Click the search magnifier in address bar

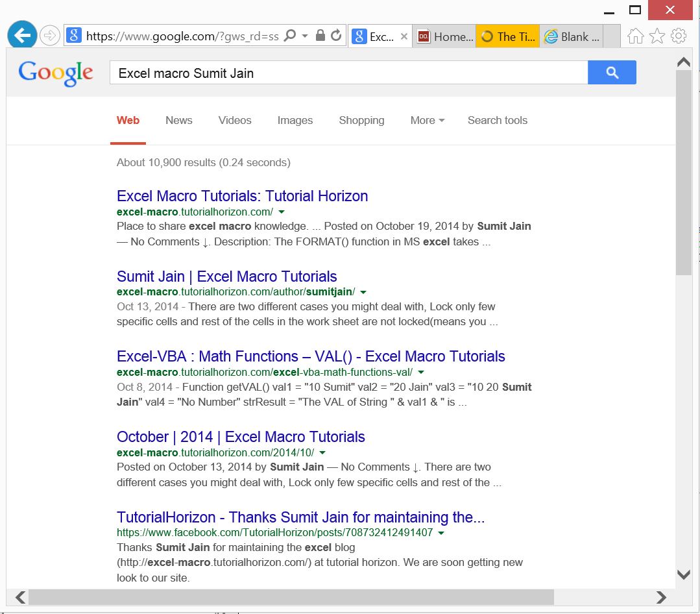(290, 35)
